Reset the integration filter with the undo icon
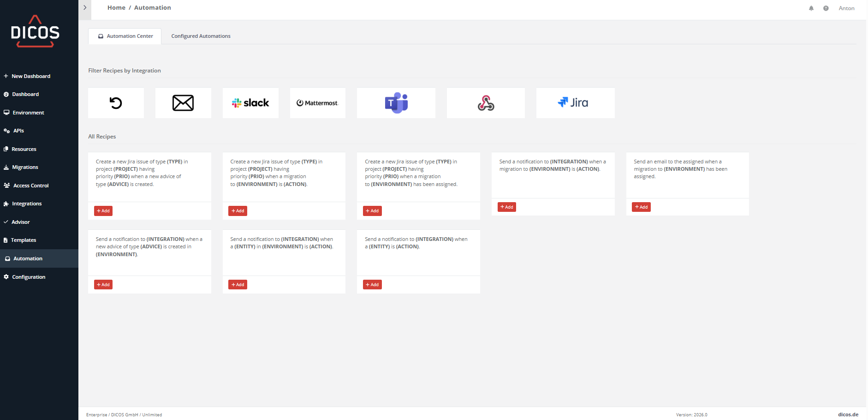Viewport: 868px width, 420px height. (116, 103)
